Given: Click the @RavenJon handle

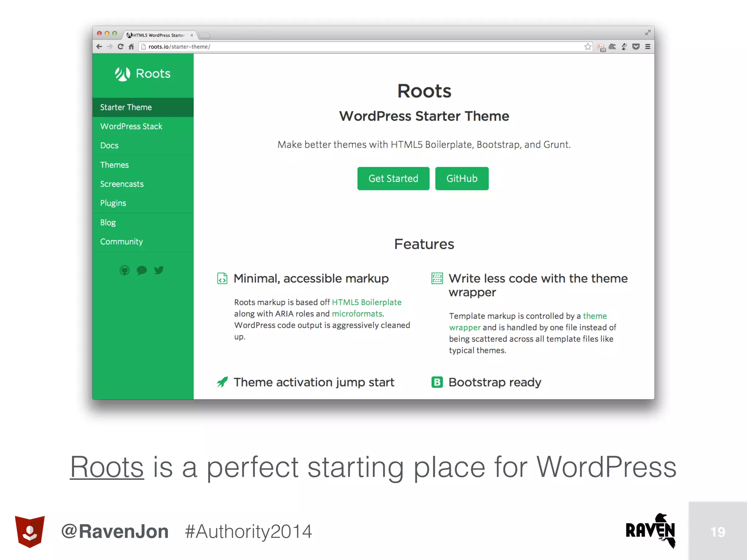Looking at the screenshot, I should tap(115, 532).
